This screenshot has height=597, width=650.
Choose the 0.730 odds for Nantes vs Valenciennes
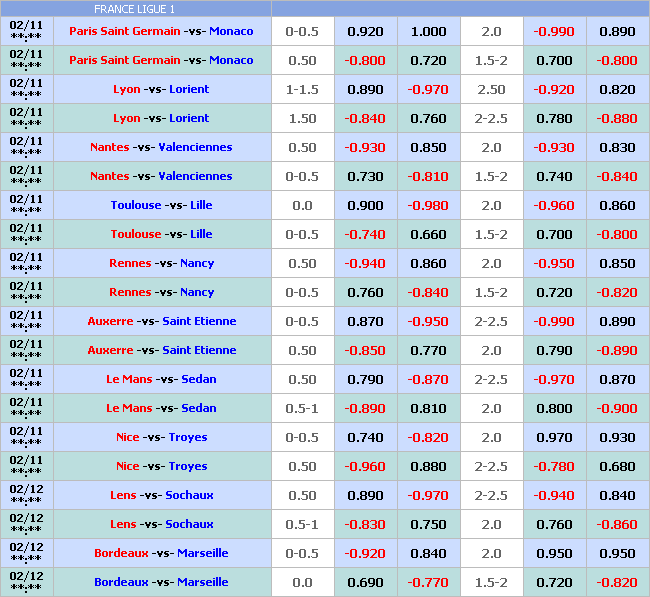(x=365, y=176)
